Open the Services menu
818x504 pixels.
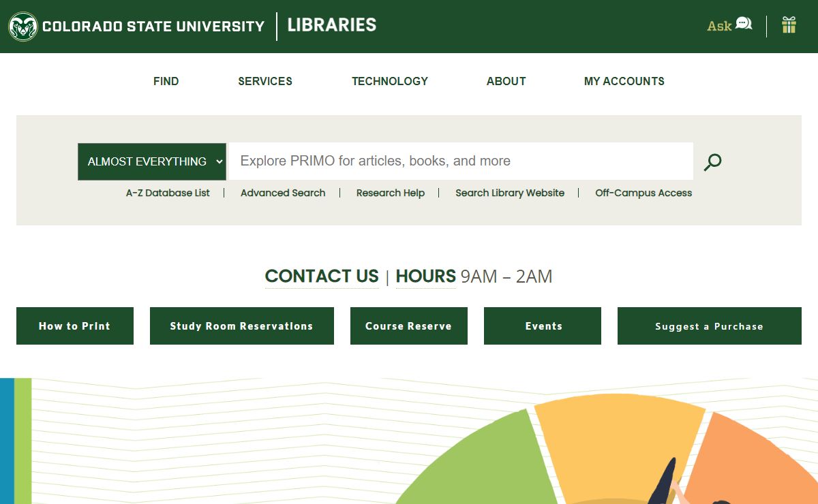pos(265,81)
